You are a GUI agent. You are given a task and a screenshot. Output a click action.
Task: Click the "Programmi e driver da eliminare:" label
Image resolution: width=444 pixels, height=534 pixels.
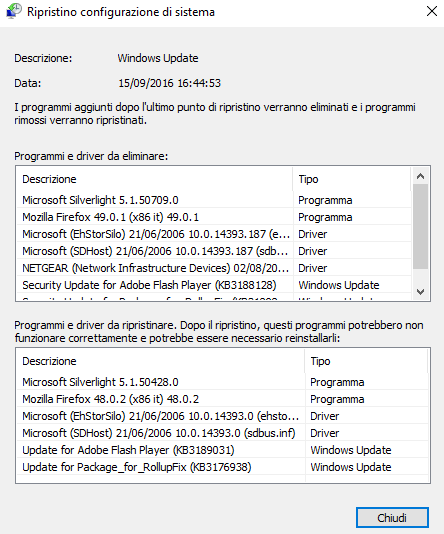91,156
